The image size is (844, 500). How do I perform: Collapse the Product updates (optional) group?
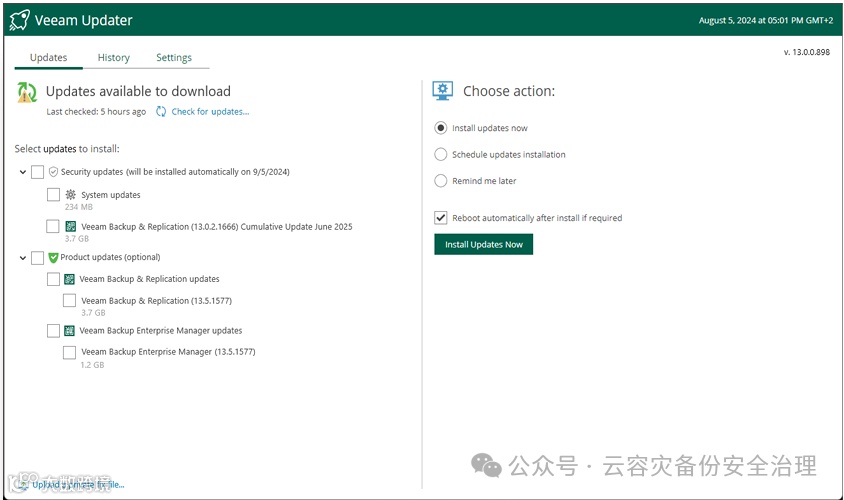(x=23, y=258)
